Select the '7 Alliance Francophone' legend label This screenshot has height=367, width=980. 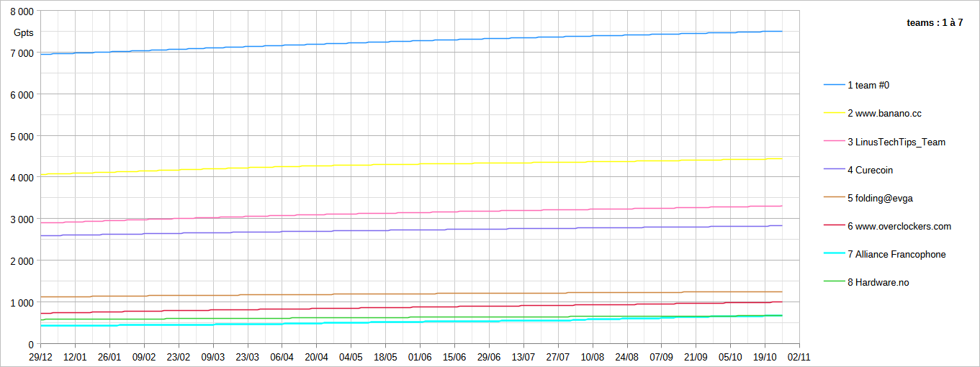(x=896, y=254)
